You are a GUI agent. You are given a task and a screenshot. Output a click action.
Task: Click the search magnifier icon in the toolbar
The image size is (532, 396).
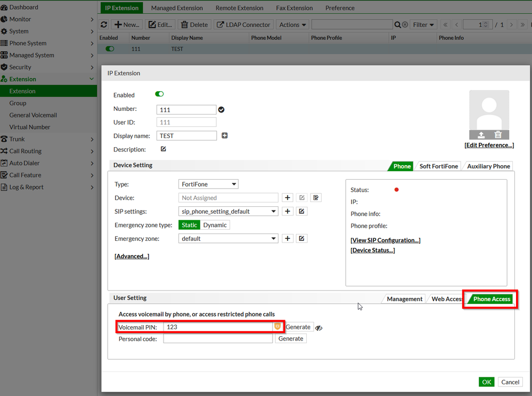coord(397,25)
